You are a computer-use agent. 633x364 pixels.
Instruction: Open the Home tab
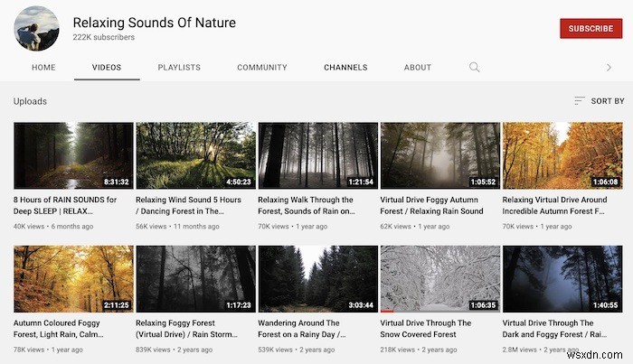[x=43, y=68]
